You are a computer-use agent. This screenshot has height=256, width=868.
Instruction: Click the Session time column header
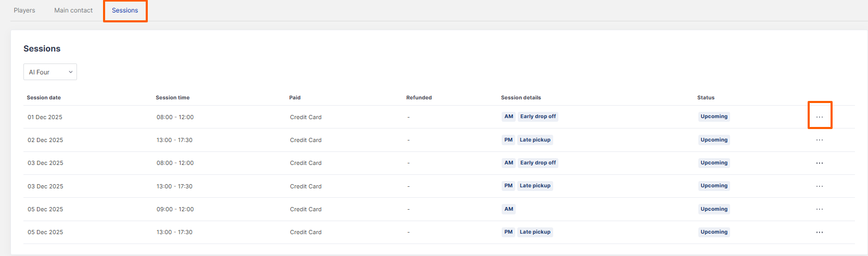(173, 97)
